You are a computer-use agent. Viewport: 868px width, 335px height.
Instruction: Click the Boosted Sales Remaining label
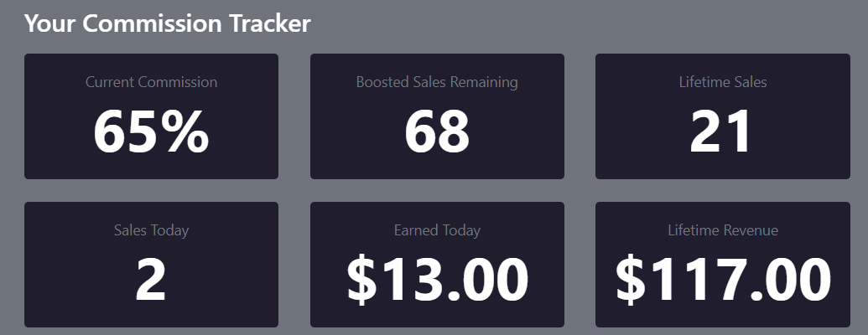pyautogui.click(x=437, y=82)
